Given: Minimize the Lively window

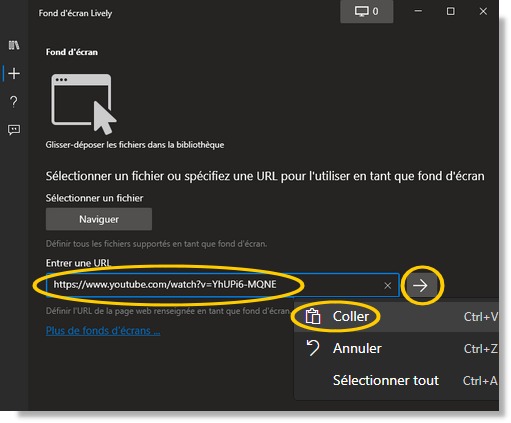Looking at the screenshot, I should click(418, 11).
